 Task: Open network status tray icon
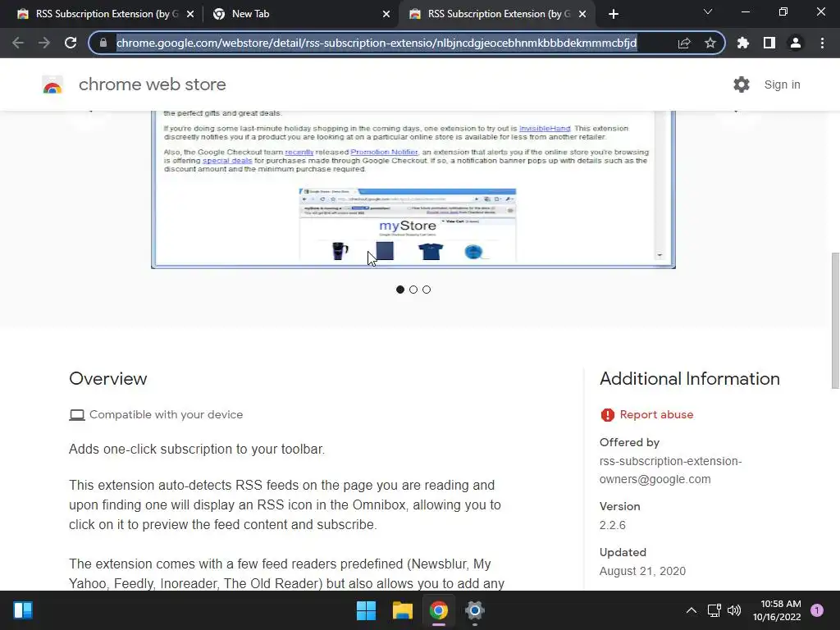click(714, 610)
